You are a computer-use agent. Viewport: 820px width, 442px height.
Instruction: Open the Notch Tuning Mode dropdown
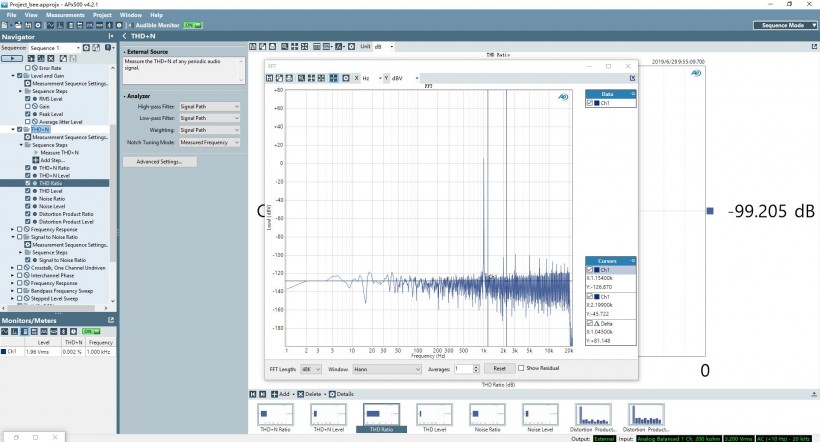click(x=209, y=142)
